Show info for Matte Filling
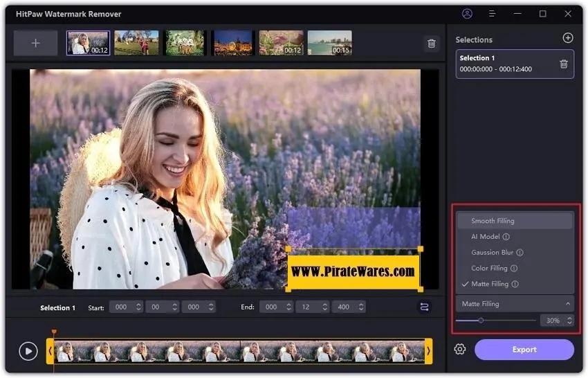This screenshot has height=378, width=588. tap(515, 284)
